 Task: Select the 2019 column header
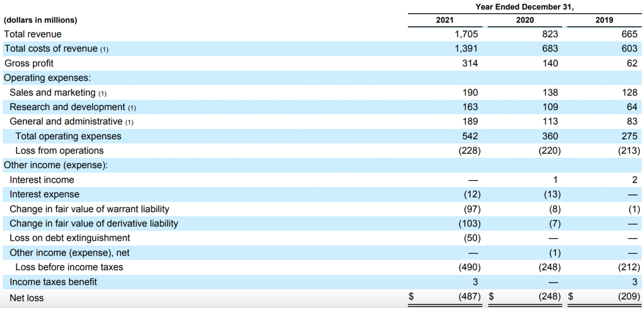click(x=604, y=20)
